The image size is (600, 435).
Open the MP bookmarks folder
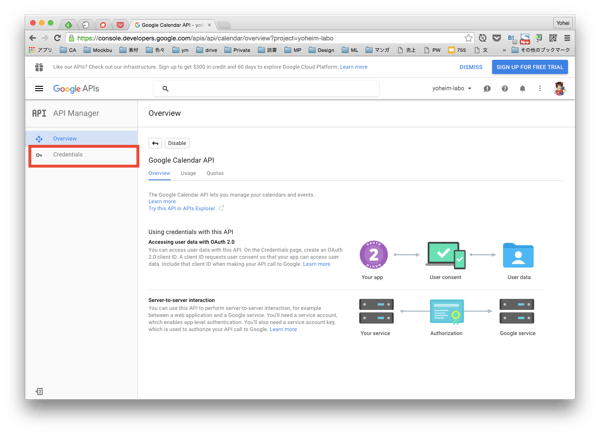[x=293, y=50]
